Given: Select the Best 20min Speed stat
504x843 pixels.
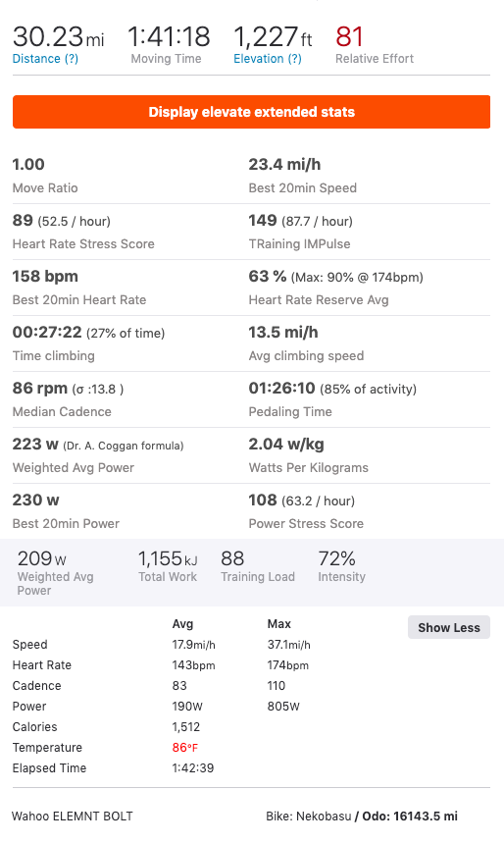Looking at the screenshot, I should coord(303,176).
